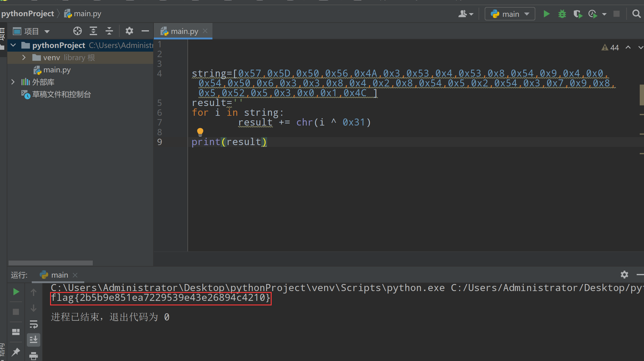Expand all items in project tree
The height and width of the screenshot is (361, 644).
click(93, 31)
